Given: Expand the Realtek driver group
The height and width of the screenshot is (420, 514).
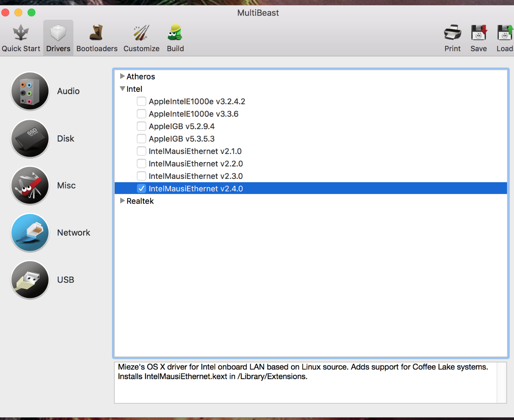Looking at the screenshot, I should [122, 201].
